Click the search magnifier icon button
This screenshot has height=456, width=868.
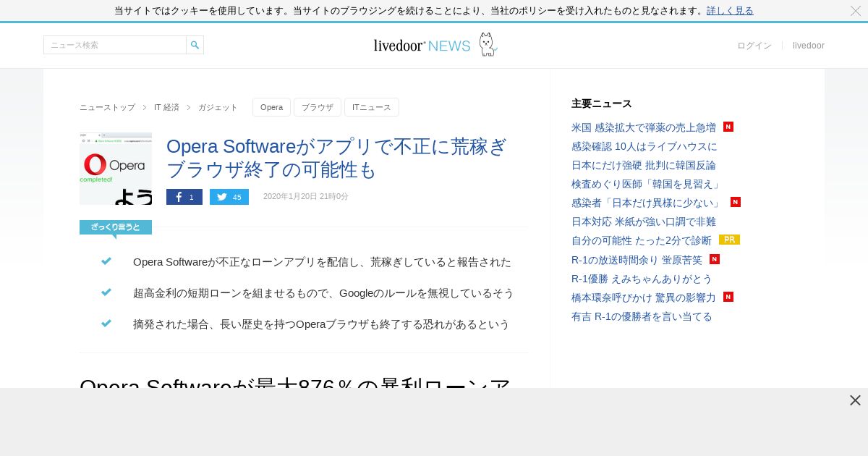coord(195,45)
